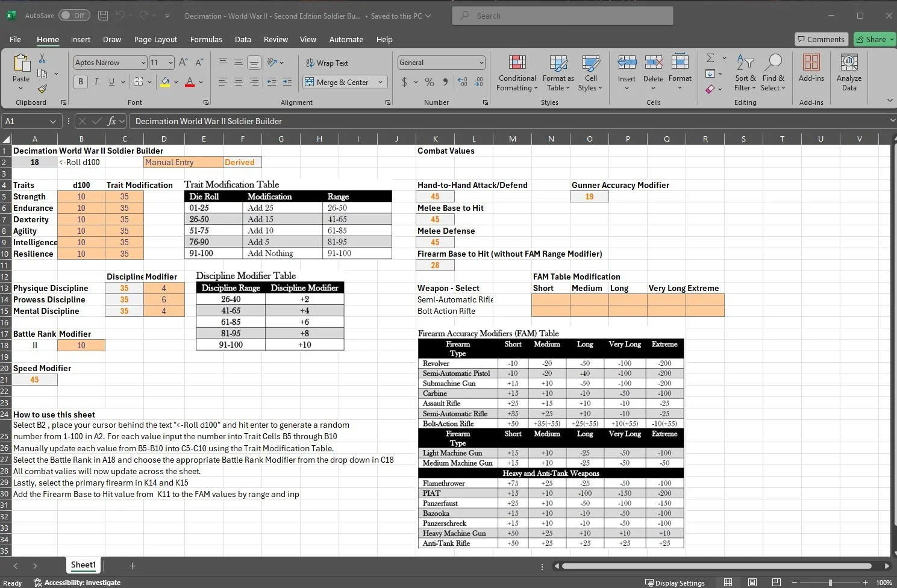Viewport: 897px width, 588px height.
Task: Toggle Middle Align vertical alignment
Action: point(239,62)
